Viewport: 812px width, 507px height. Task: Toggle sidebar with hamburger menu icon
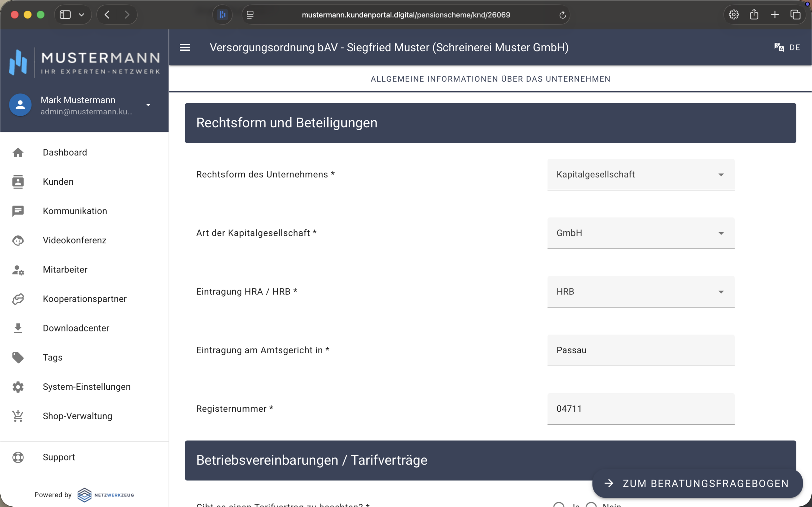185,47
